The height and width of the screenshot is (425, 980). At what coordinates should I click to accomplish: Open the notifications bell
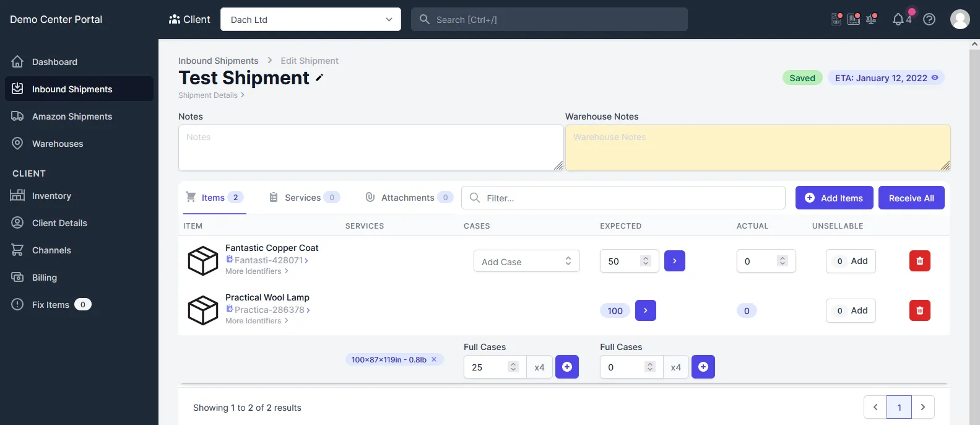pyautogui.click(x=898, y=20)
